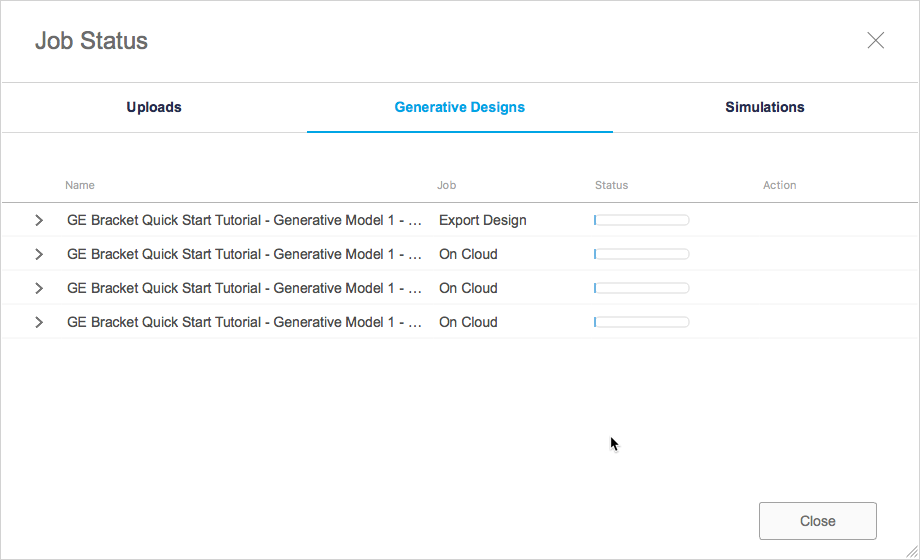Expand the last job row chevron
Image resolution: width=920 pixels, height=560 pixels.
pos(39,322)
